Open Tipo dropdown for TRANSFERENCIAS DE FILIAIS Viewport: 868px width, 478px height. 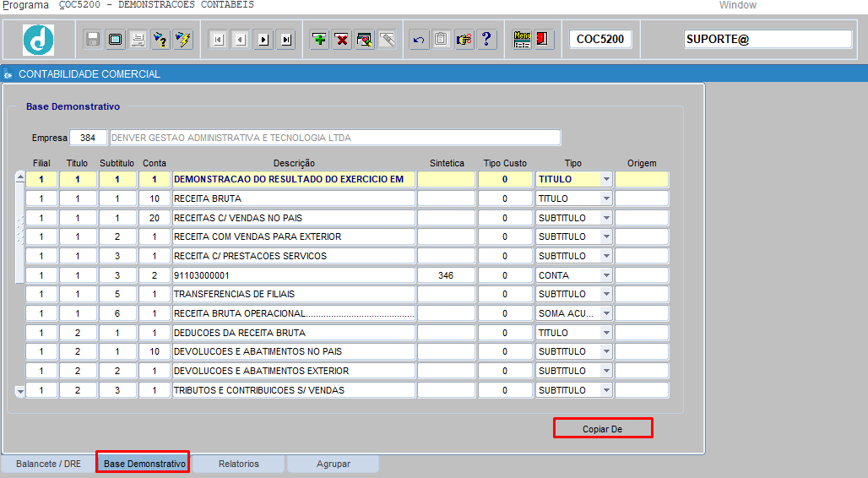606,294
